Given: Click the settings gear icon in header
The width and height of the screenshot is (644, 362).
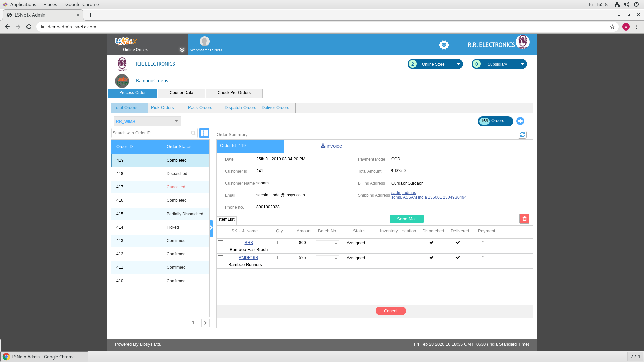Looking at the screenshot, I should click(444, 45).
